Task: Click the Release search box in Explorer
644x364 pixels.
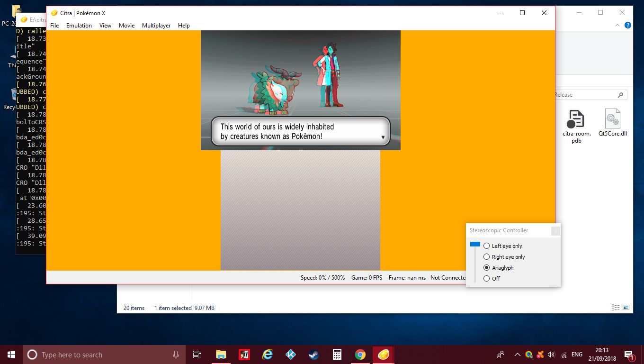Action: (x=590, y=95)
